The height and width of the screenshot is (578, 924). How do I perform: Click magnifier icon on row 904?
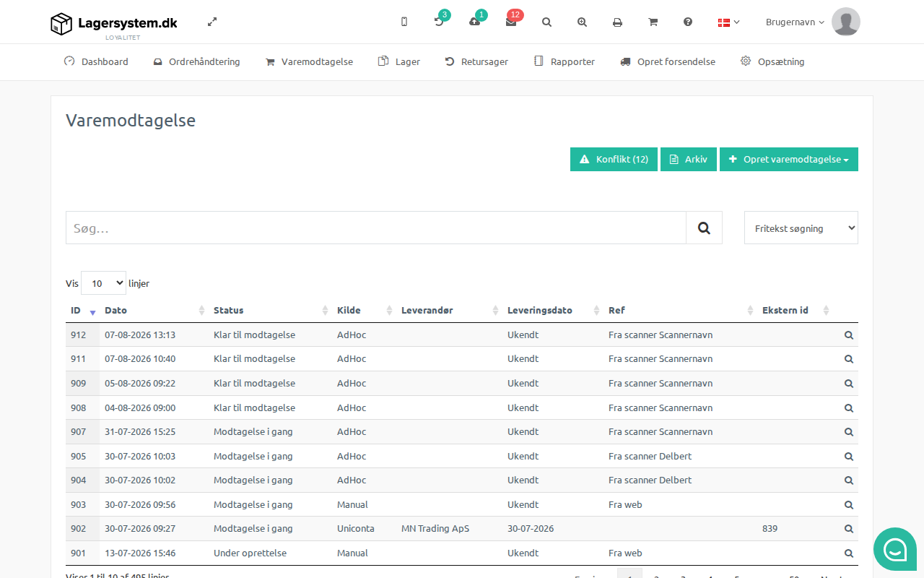(849, 480)
